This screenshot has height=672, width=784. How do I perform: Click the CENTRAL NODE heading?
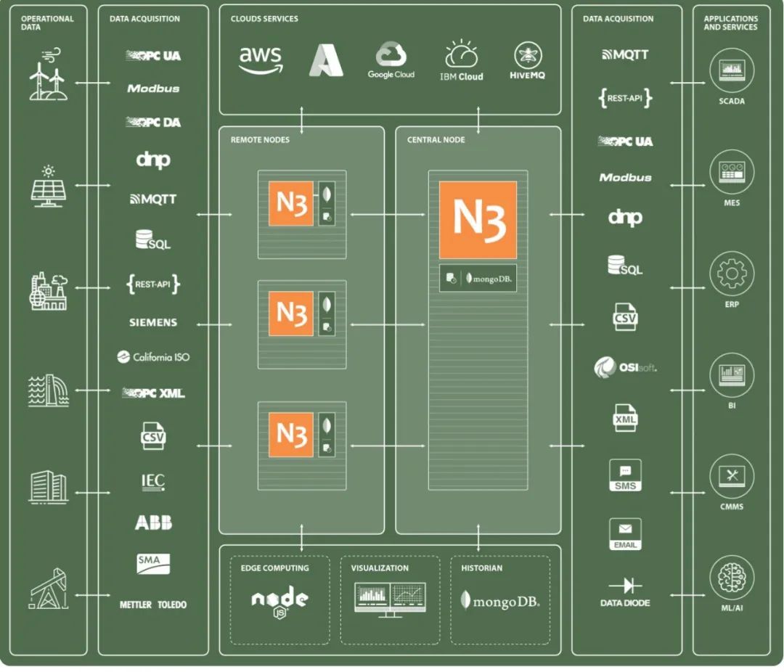click(436, 140)
